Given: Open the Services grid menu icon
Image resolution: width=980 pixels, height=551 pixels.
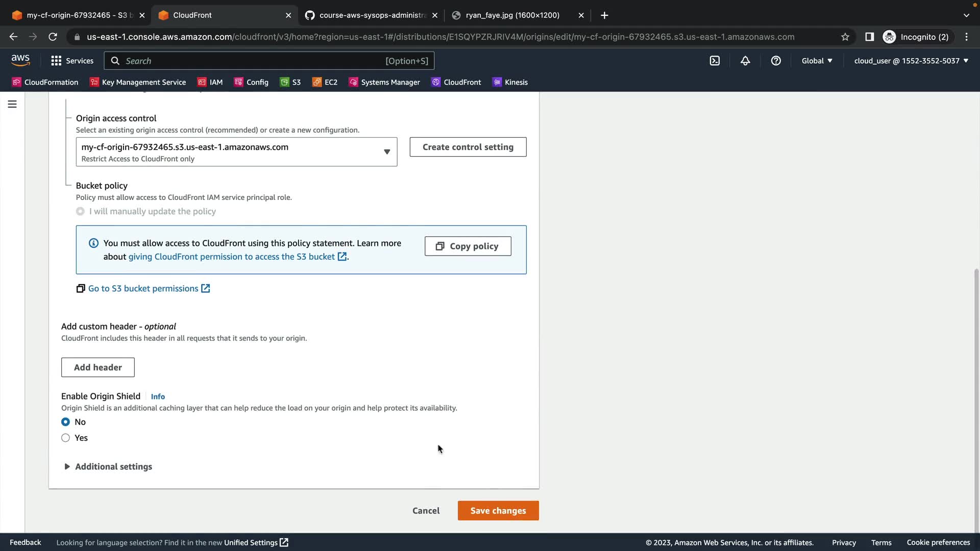Looking at the screenshot, I should coord(56,61).
